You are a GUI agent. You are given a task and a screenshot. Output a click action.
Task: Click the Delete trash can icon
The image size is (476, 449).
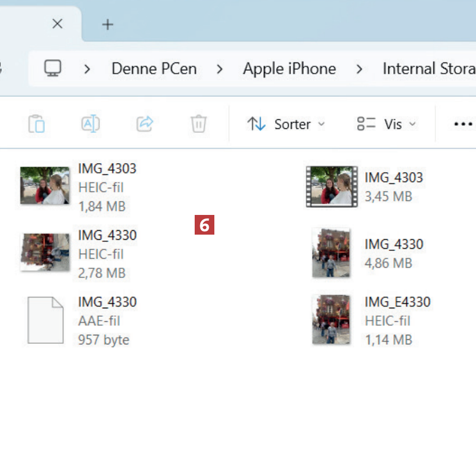[x=199, y=124]
